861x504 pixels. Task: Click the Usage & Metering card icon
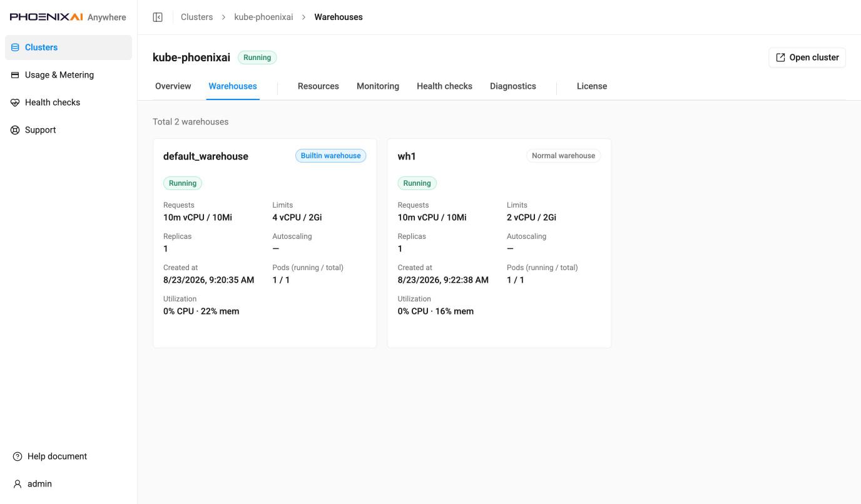coord(15,75)
